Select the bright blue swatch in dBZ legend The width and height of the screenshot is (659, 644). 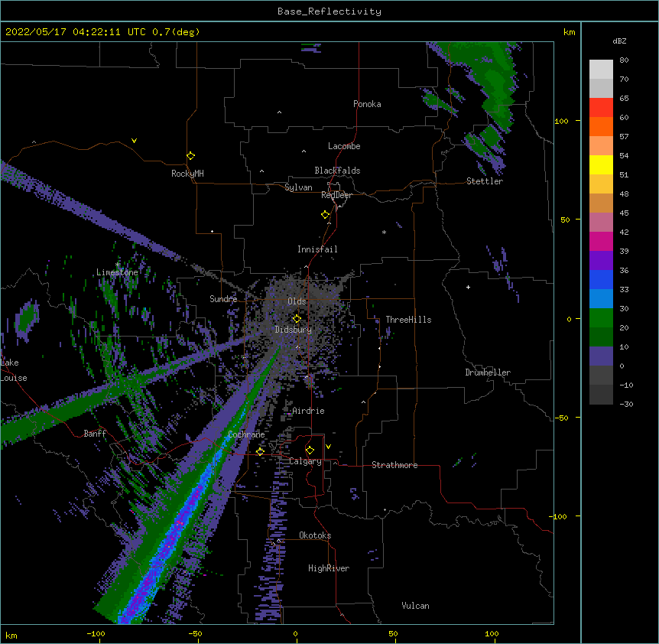[601, 279]
